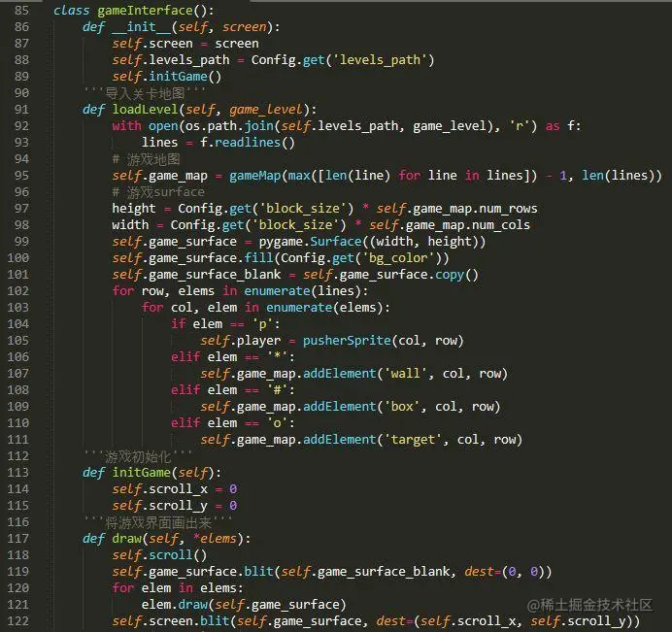Image resolution: width=672 pixels, height=632 pixels.
Task: Click the initGame function definition name
Action: tap(142, 473)
